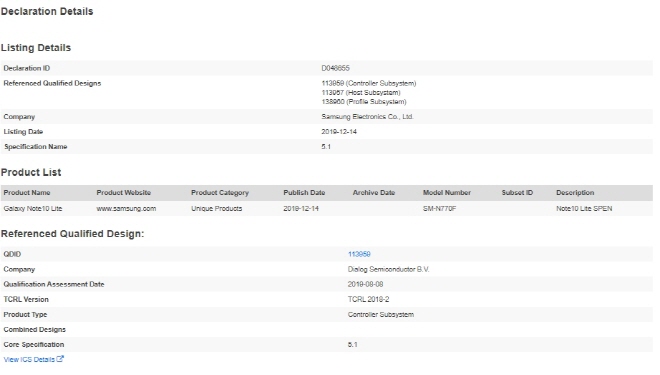The width and height of the screenshot is (660, 375).
Task: Click the Archive Date column header
Action: [x=374, y=193]
